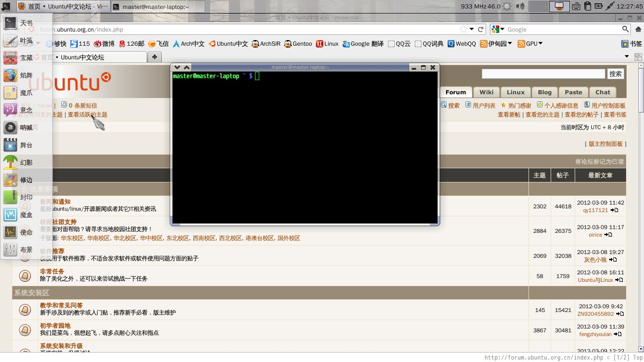Launch 魔盒 monitor app from the launcher menu
644x362 pixels.
(x=26, y=214)
